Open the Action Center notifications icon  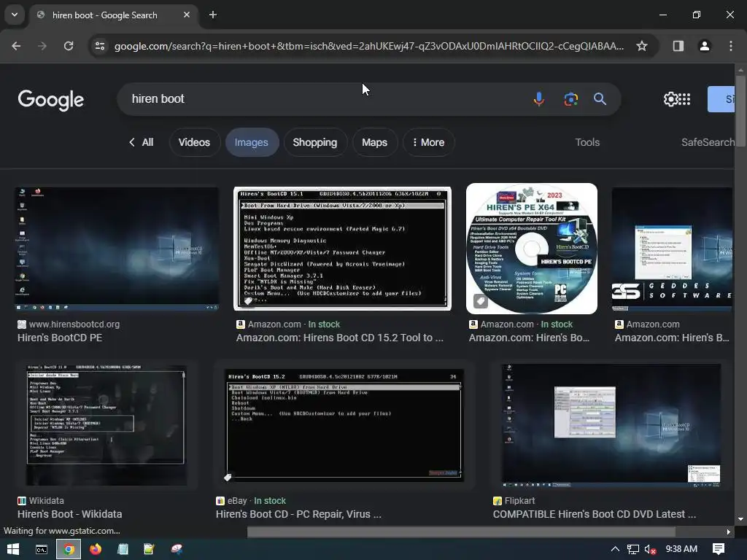coord(719,549)
